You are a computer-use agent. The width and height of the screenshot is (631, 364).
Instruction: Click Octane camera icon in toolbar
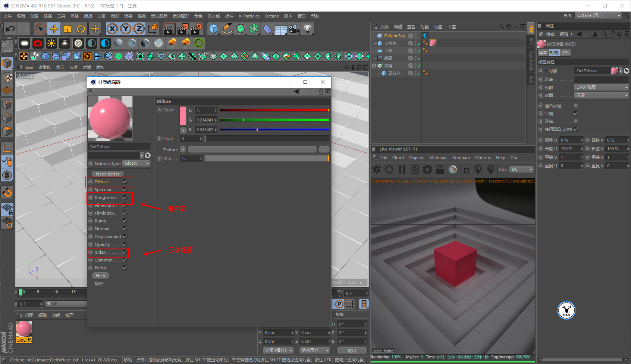pyautogui.click(x=38, y=43)
